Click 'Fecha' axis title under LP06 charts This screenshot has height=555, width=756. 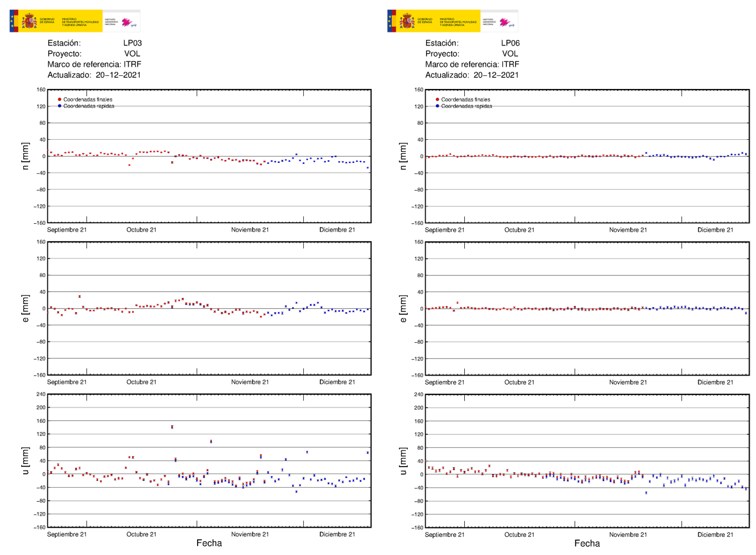click(587, 543)
